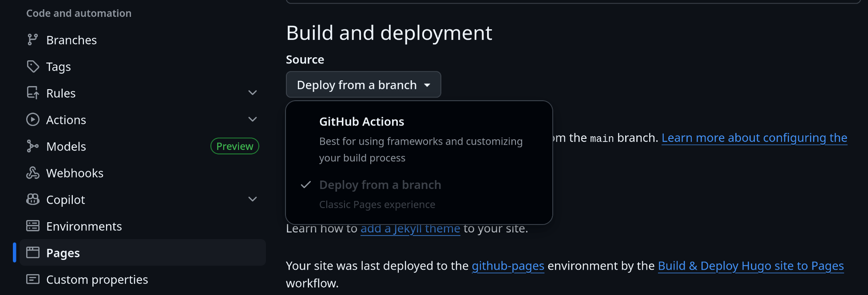Click the Webhooks icon
Image resolution: width=868 pixels, height=295 pixels.
coord(33,173)
